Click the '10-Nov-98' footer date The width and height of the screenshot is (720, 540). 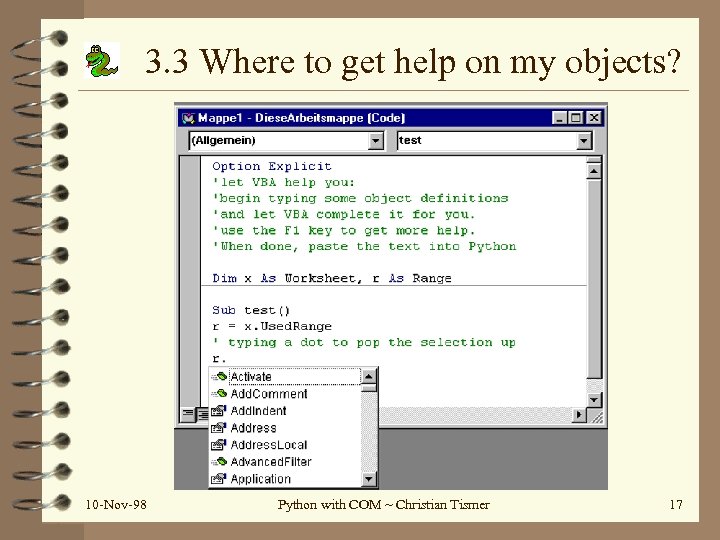click(x=116, y=505)
